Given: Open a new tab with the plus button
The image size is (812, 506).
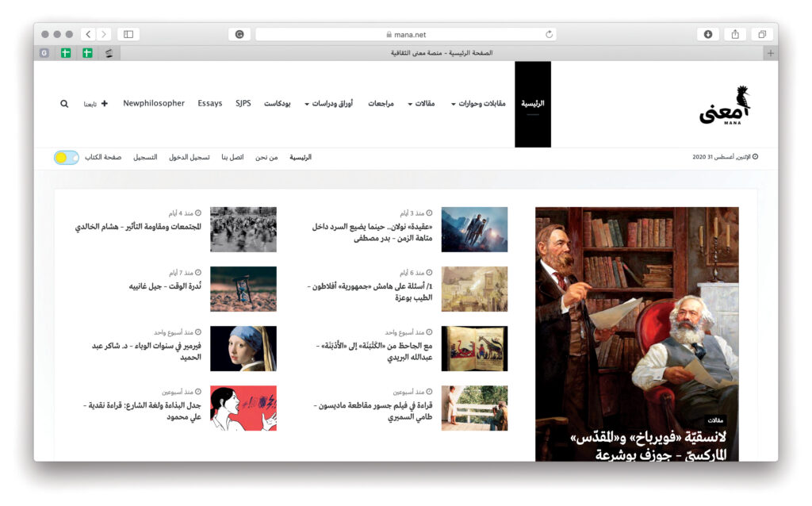Looking at the screenshot, I should (x=769, y=53).
